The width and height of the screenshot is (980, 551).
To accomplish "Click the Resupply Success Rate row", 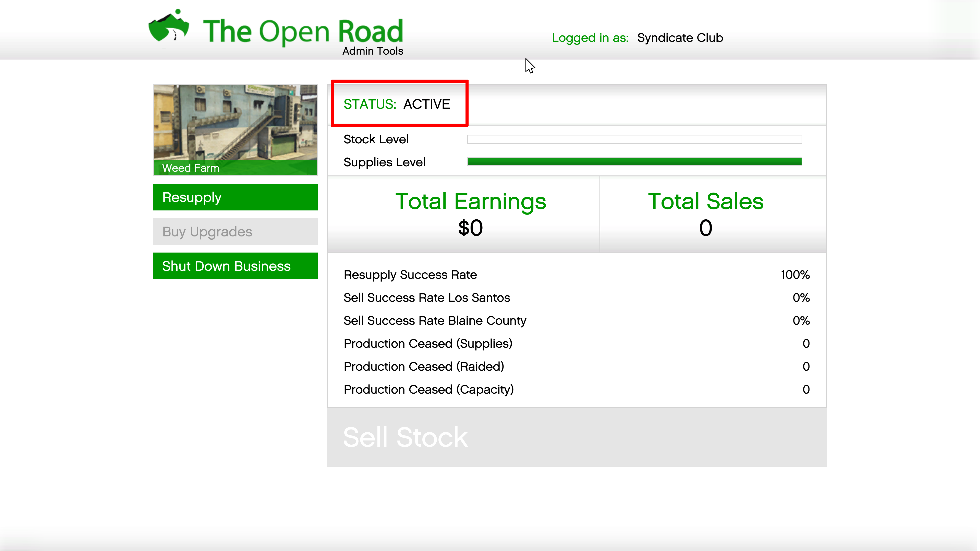I will click(x=576, y=275).
